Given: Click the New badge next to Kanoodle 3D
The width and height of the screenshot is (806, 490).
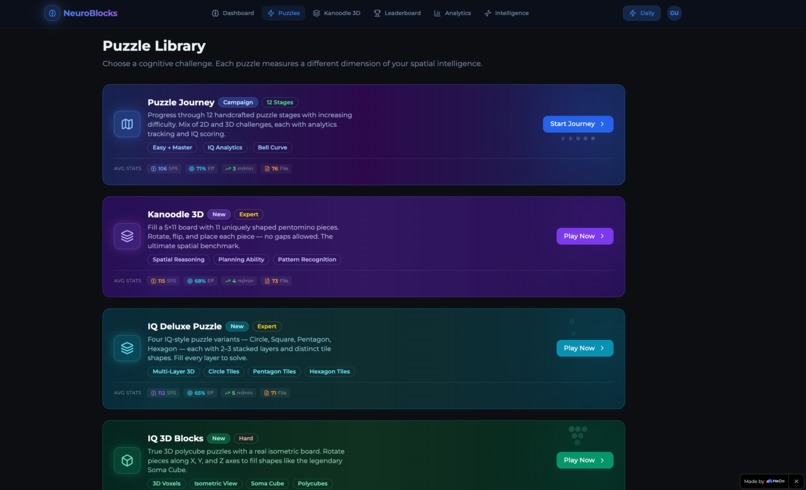Looking at the screenshot, I should (x=219, y=214).
